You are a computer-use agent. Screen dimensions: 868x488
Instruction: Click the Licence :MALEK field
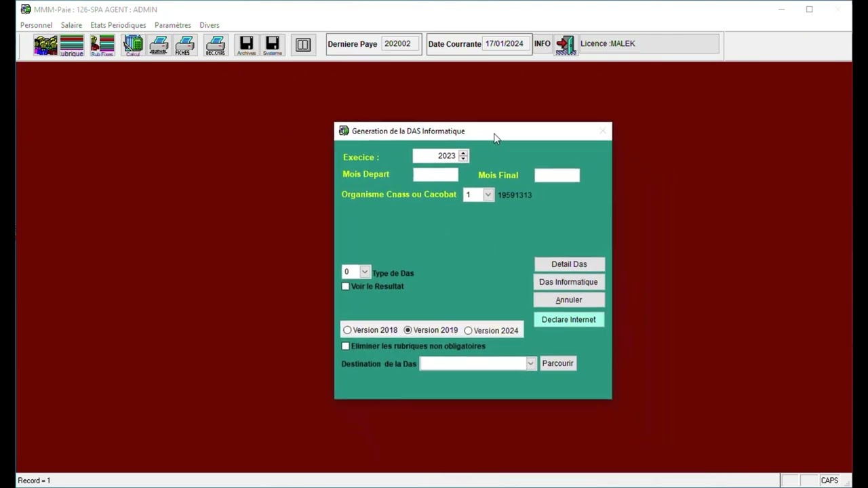648,43
